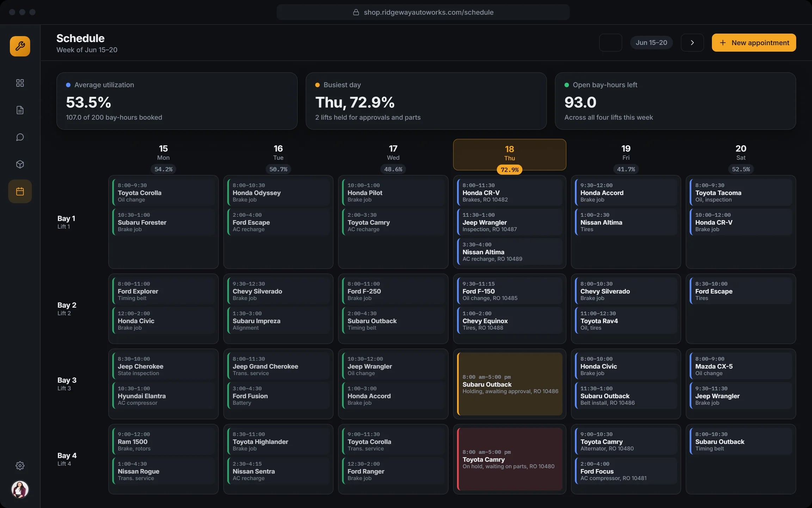
Task: Click the orange wrench logo icon
Action: point(20,46)
